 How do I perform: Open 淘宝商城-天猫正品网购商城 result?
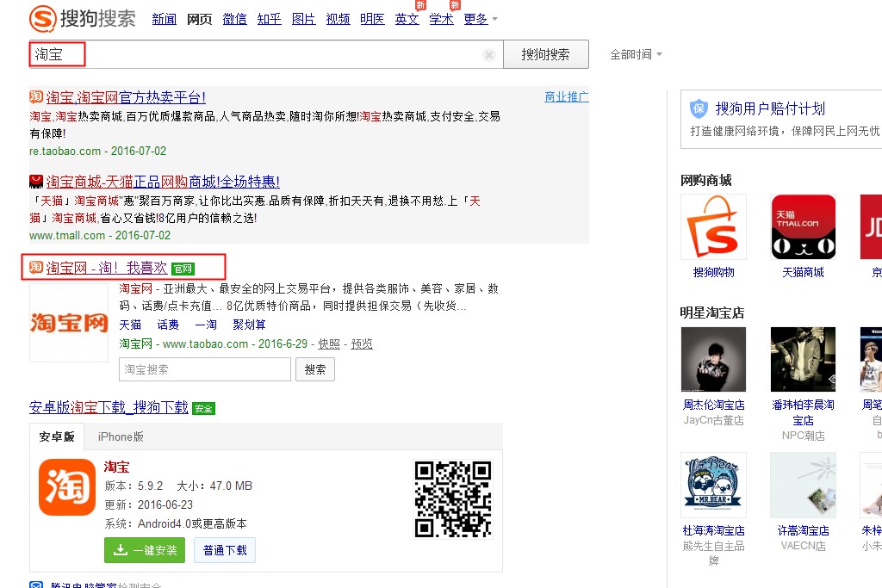(x=163, y=182)
